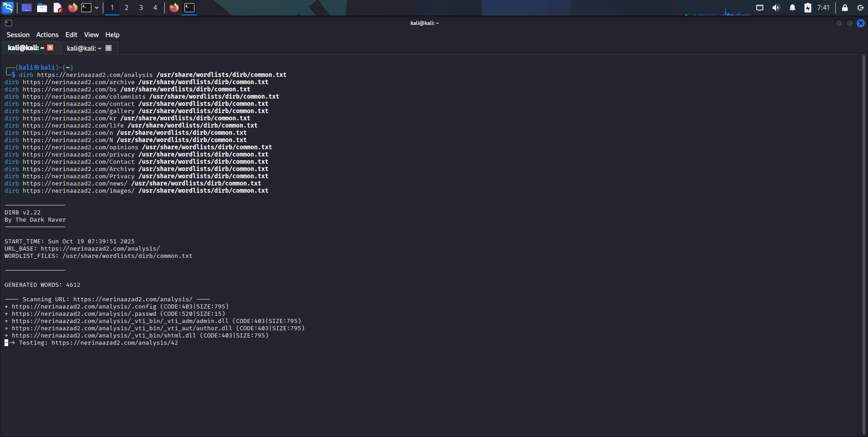Click the dirb columnists command line

(x=142, y=97)
